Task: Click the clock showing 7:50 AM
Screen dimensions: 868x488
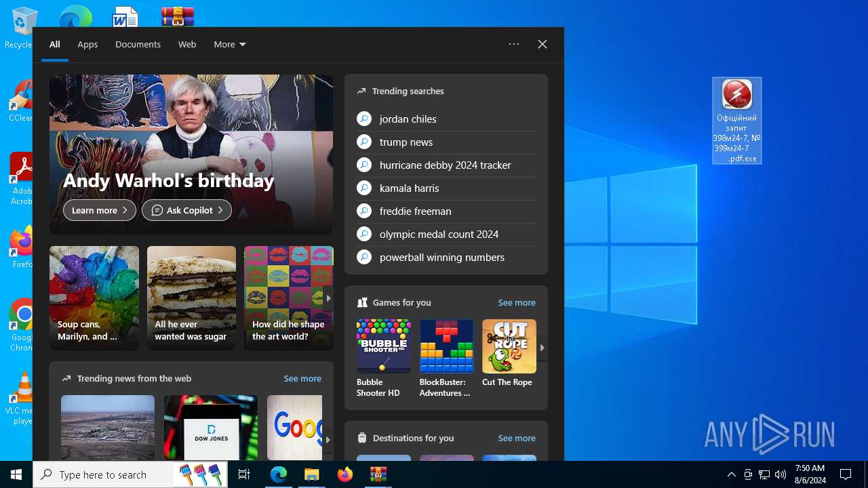Action: [x=810, y=474]
